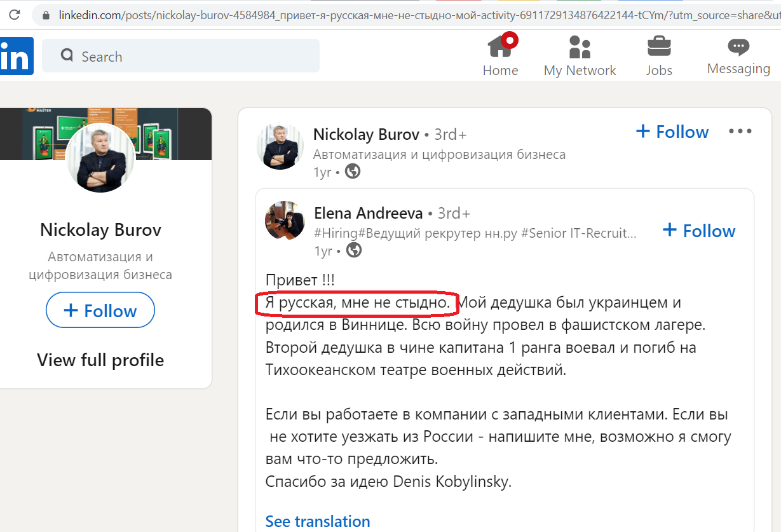Click Elena Andreeva name in shared post
The image size is (781, 532).
369,213
